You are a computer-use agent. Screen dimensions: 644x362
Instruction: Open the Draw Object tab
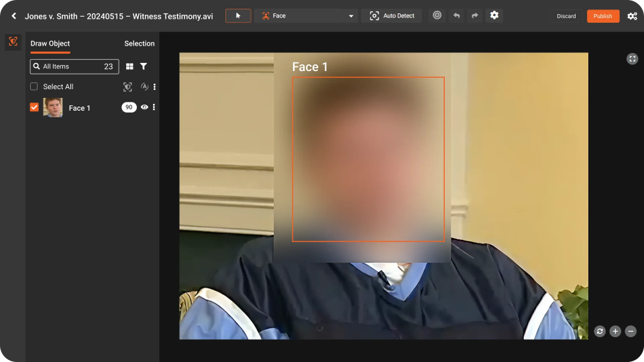tap(50, 44)
